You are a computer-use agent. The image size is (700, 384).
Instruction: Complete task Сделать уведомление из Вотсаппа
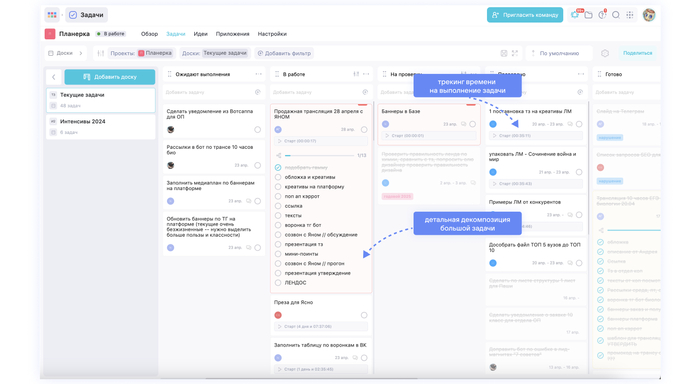[258, 129]
